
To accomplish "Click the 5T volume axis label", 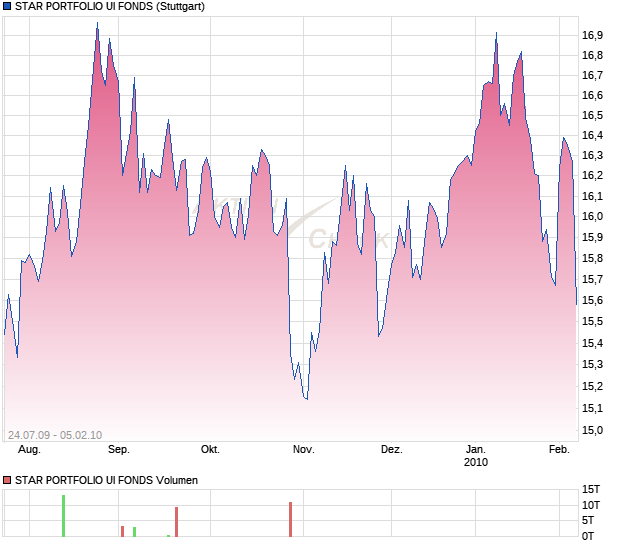I will [588, 520].
